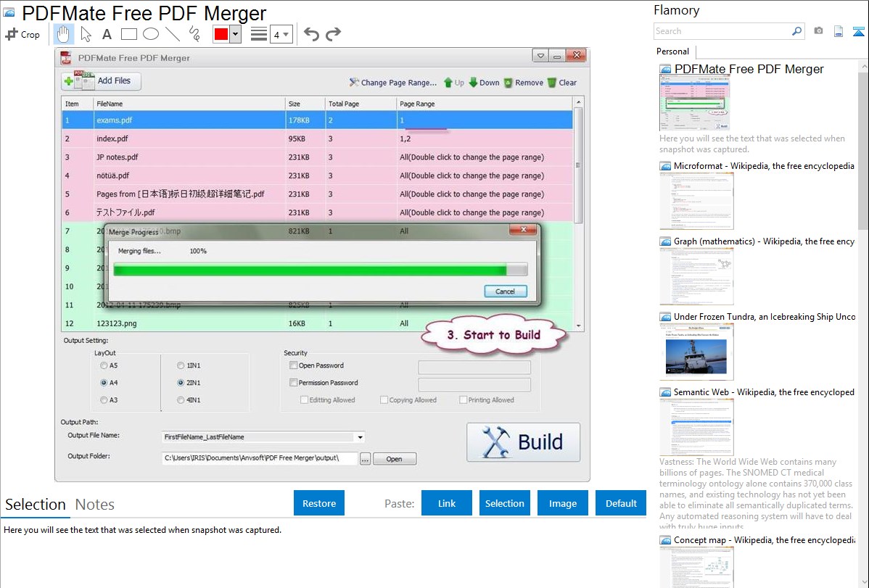The height and width of the screenshot is (588, 869).
Task: Click the Restore button
Action: (x=319, y=503)
